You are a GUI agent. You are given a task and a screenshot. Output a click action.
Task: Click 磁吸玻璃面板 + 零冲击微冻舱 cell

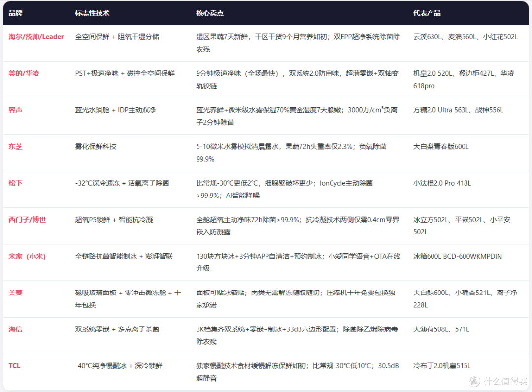point(128,299)
